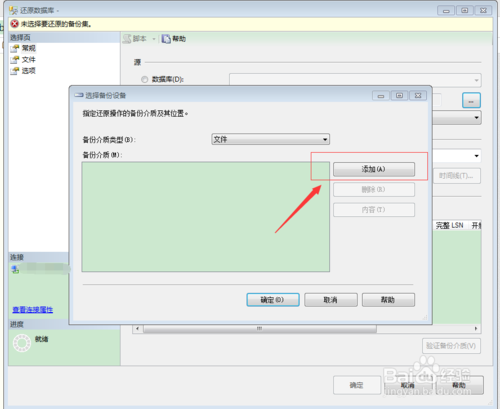Click the 帮助 toolbar item in restore window
The image size is (500, 409).
[x=174, y=39]
